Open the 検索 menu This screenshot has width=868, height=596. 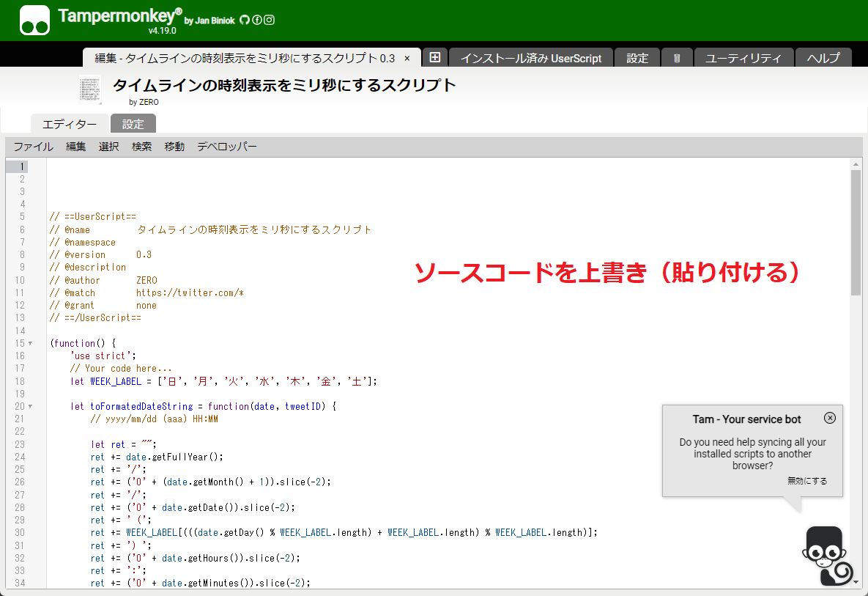pyautogui.click(x=141, y=147)
